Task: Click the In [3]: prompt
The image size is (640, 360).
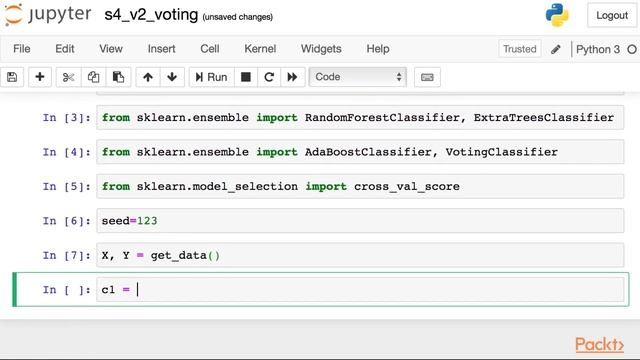Action: click(67, 118)
